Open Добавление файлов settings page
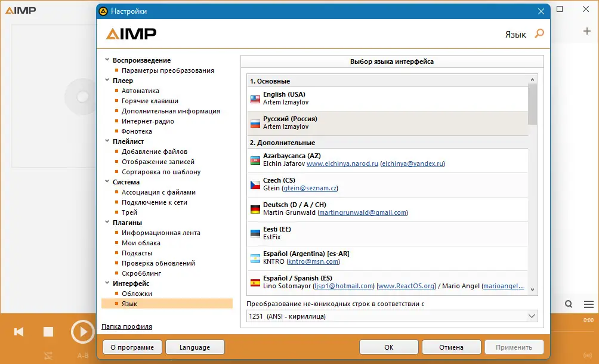Screen dimensions: 599x364 [155, 152]
